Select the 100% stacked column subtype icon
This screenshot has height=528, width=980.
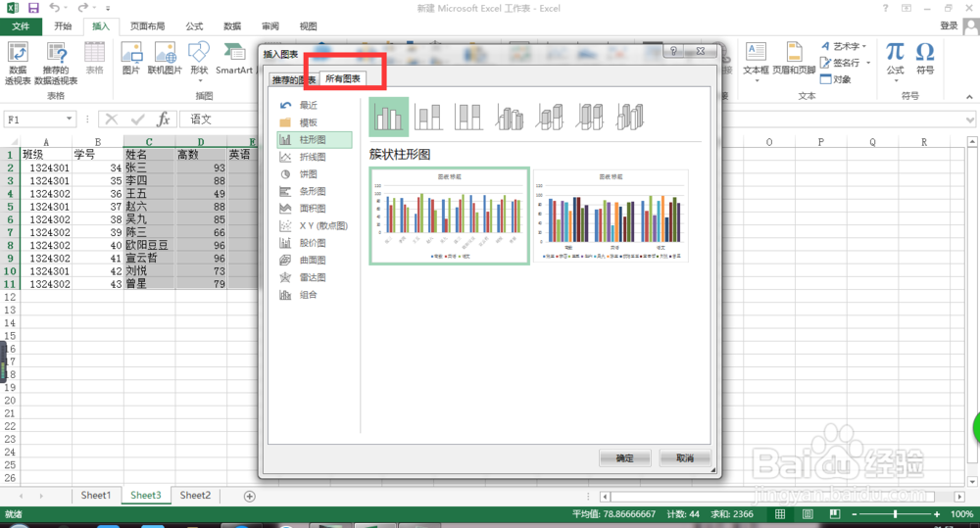pos(468,117)
